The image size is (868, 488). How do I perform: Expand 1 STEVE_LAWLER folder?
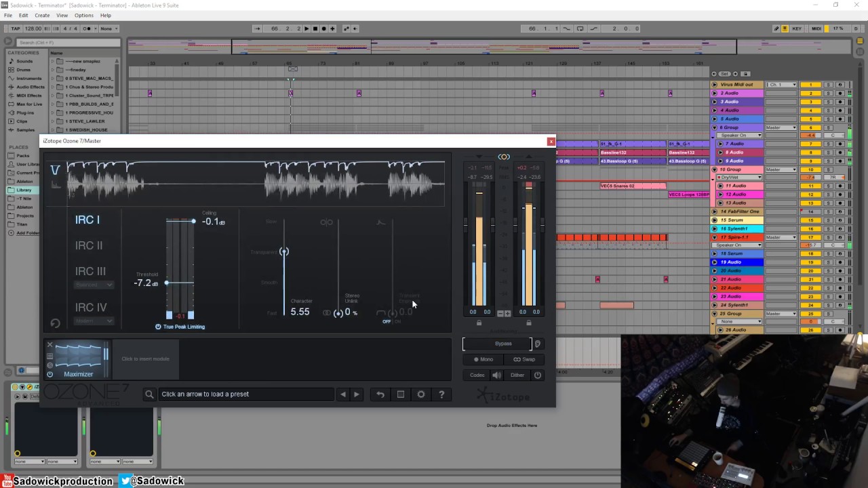[53, 121]
